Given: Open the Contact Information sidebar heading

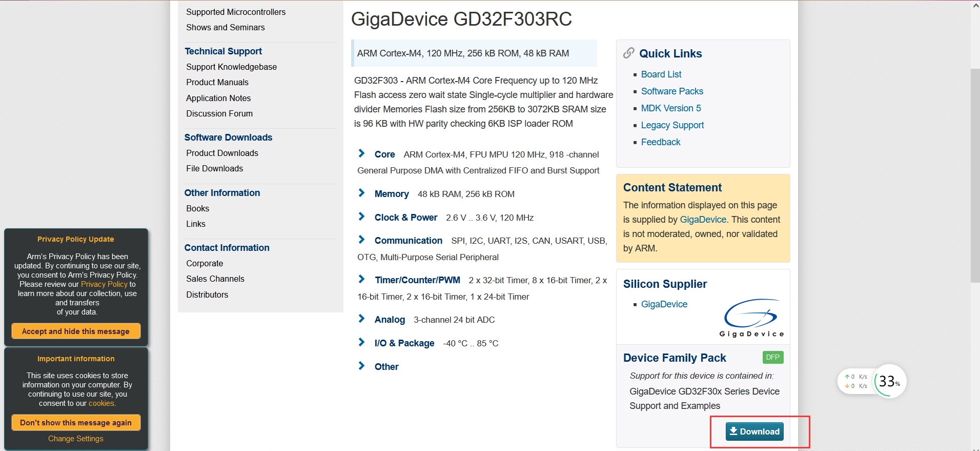Looking at the screenshot, I should coord(227,248).
